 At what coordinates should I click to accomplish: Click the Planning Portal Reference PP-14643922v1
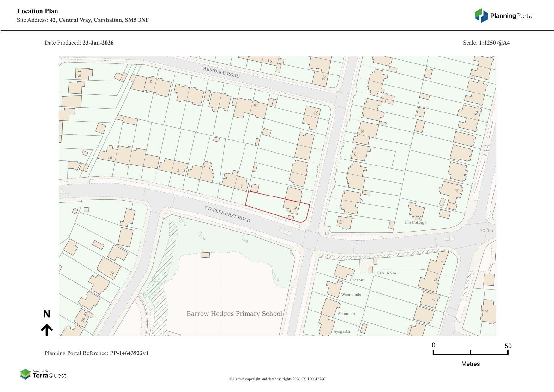(x=129, y=353)
